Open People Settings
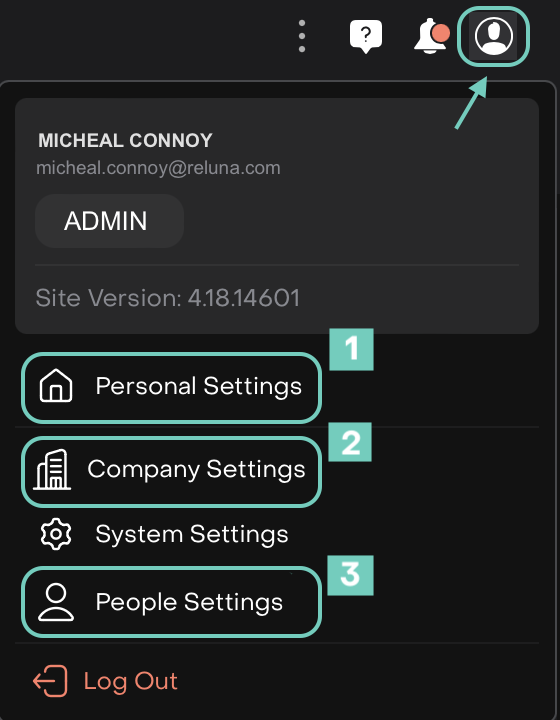 click(x=171, y=602)
